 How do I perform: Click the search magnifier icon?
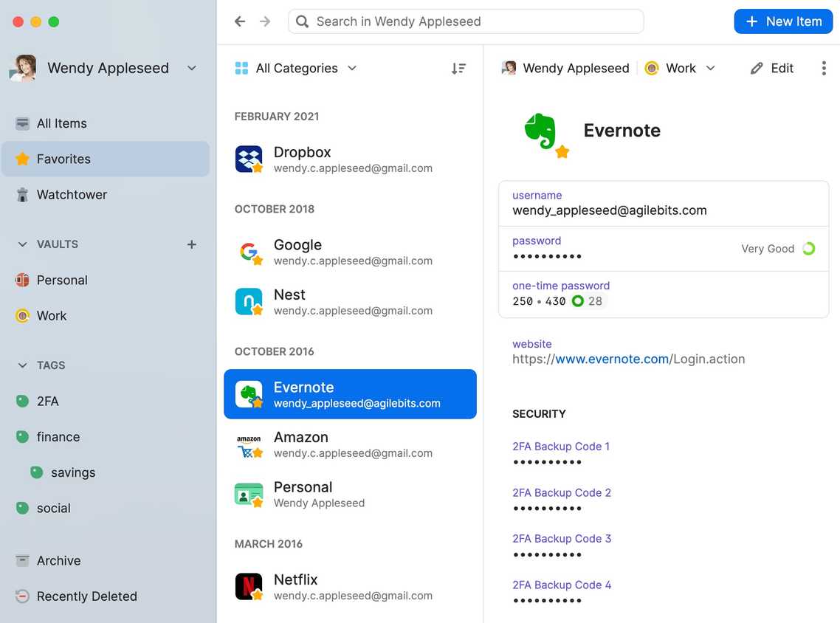coord(302,21)
